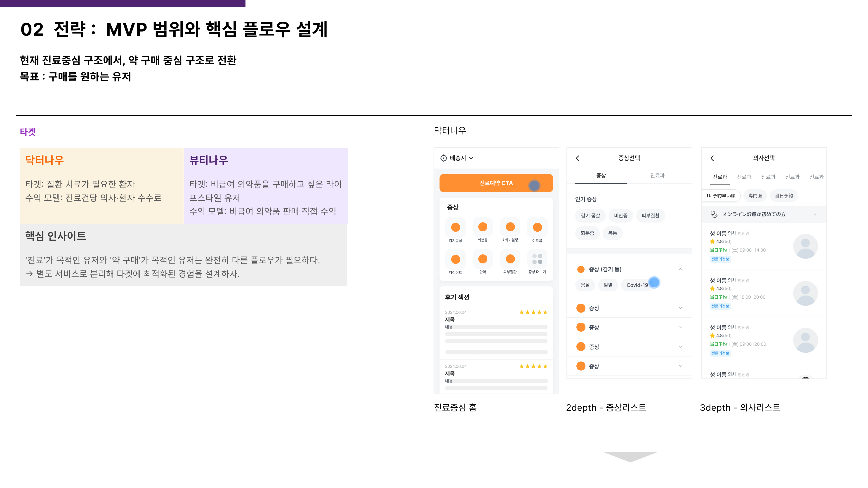Select the 안약 symptom icon
Screen dimensions: 868x488
click(483, 259)
